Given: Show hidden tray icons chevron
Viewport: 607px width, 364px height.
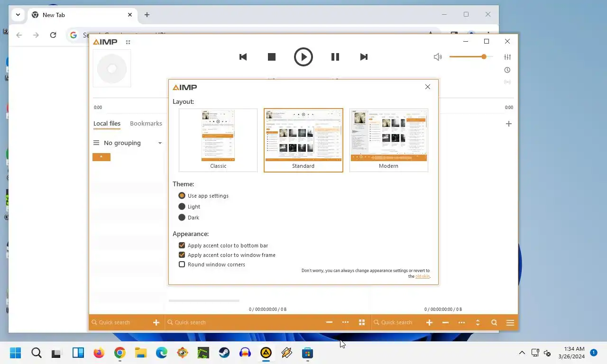Looking at the screenshot, I should pyautogui.click(x=522, y=353).
